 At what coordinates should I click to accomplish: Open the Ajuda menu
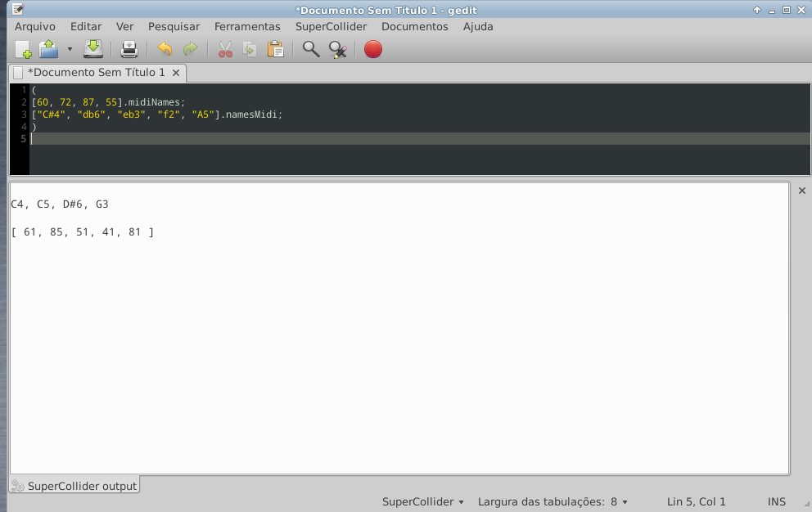477,26
